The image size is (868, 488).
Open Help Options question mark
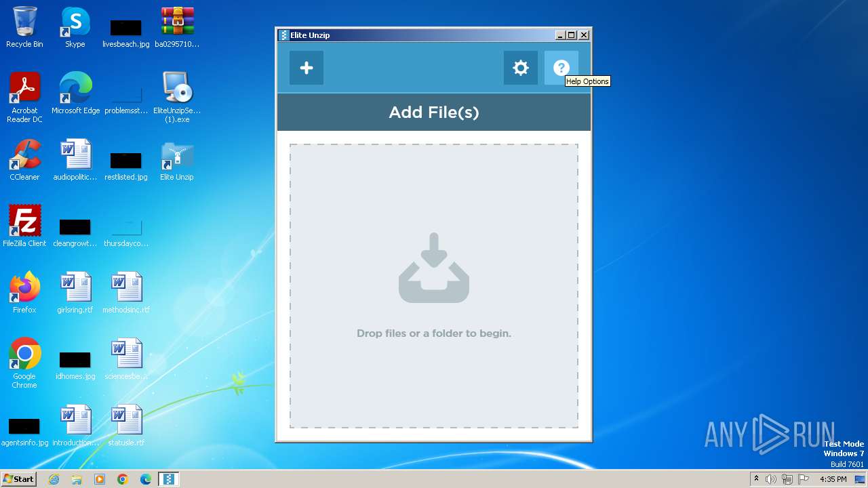561,68
